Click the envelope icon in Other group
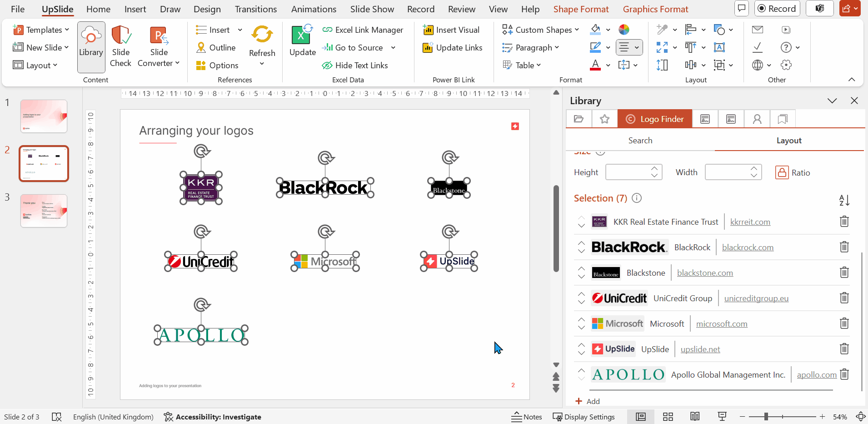 758,30
